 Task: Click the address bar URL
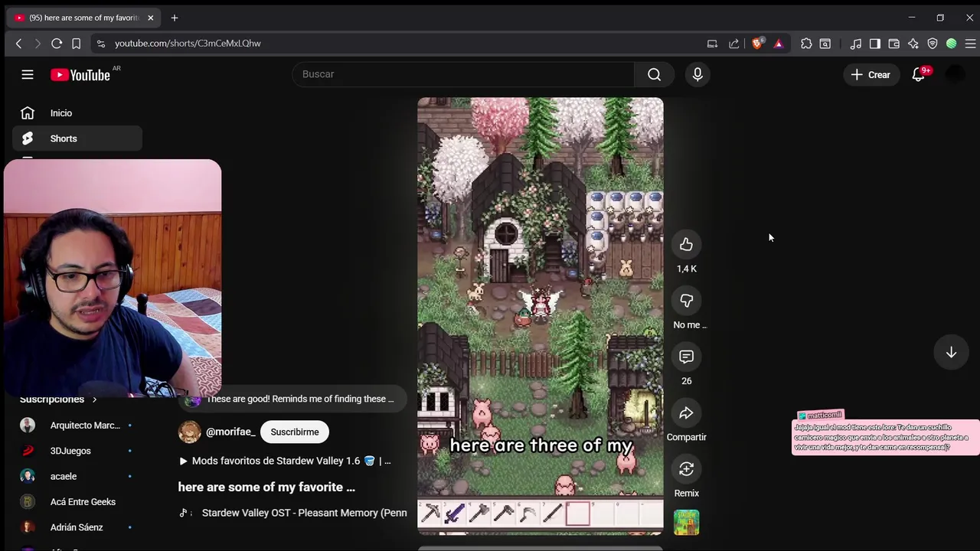[188, 44]
